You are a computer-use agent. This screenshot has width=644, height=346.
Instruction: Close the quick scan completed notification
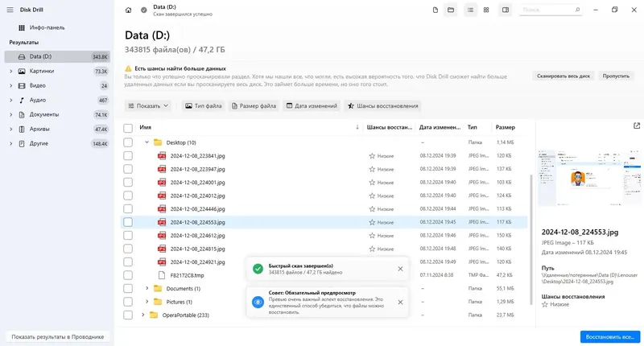tap(400, 269)
